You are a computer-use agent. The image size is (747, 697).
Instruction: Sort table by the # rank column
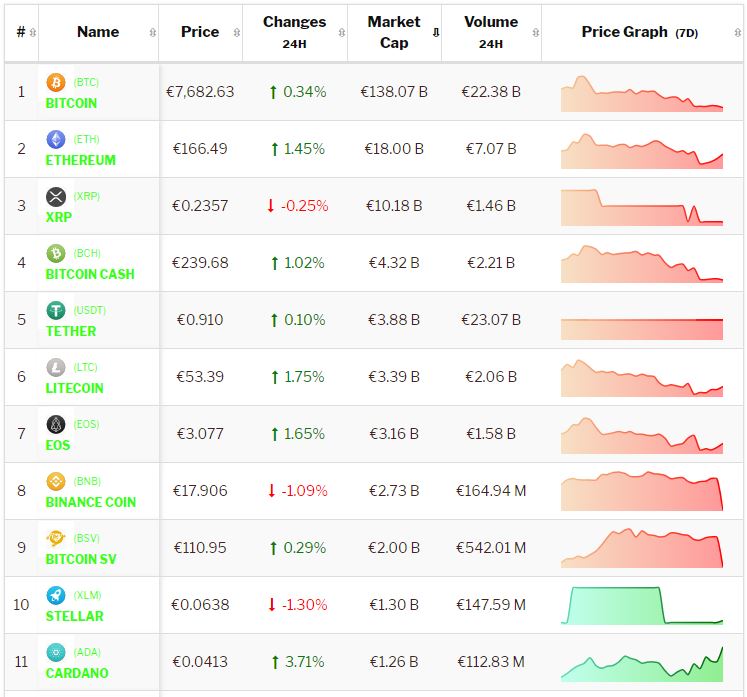pyautogui.click(x=21, y=32)
